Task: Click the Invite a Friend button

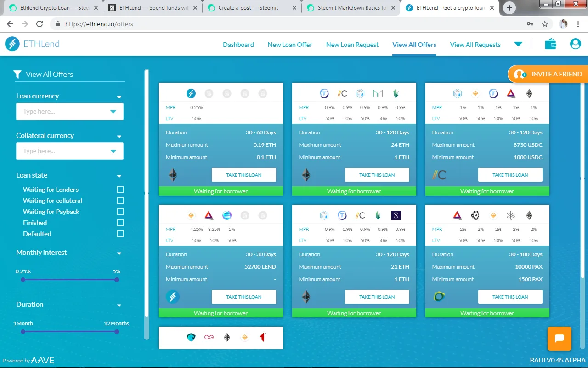Action: pos(548,74)
